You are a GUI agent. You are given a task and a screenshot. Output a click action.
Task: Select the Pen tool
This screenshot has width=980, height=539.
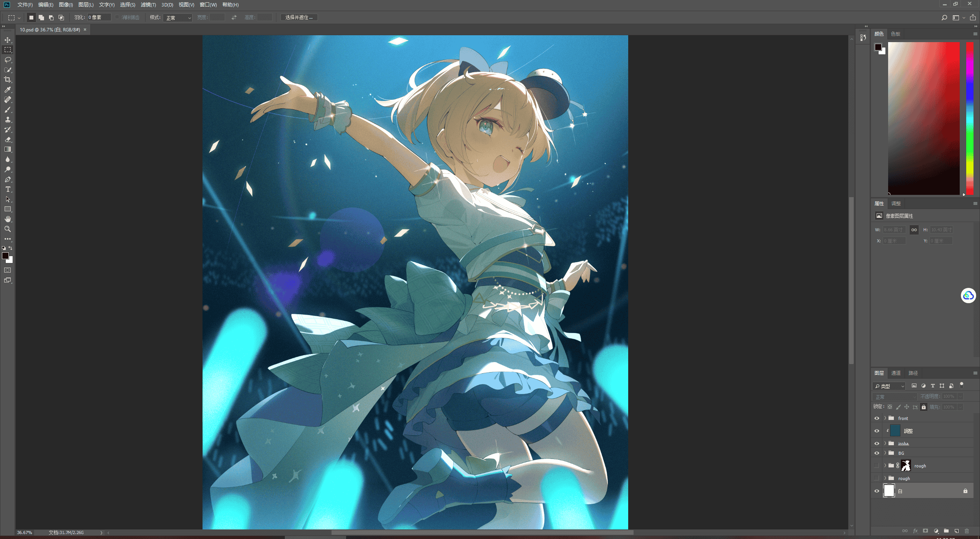click(8, 179)
